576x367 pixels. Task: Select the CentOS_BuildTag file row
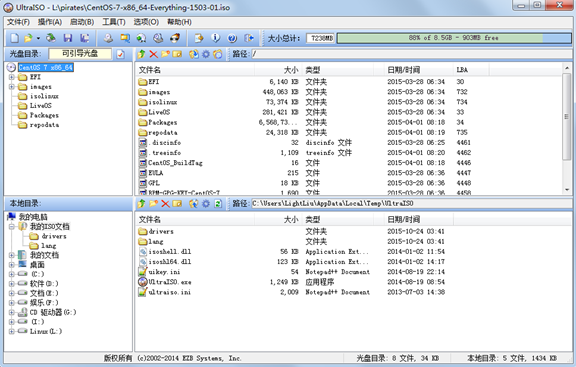(305, 163)
